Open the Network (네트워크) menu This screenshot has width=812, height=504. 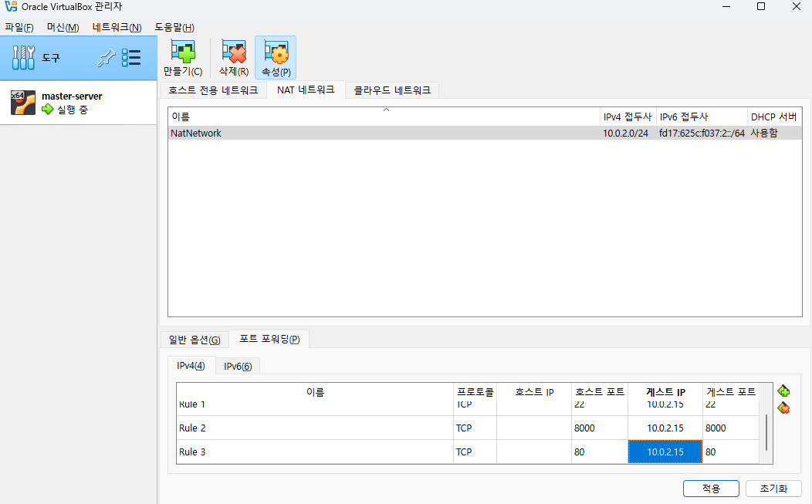pos(117,28)
